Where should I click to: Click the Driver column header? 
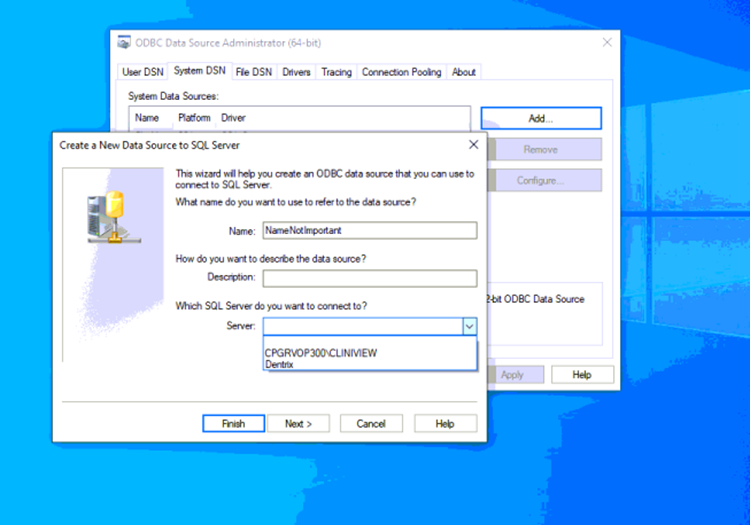pos(233,118)
